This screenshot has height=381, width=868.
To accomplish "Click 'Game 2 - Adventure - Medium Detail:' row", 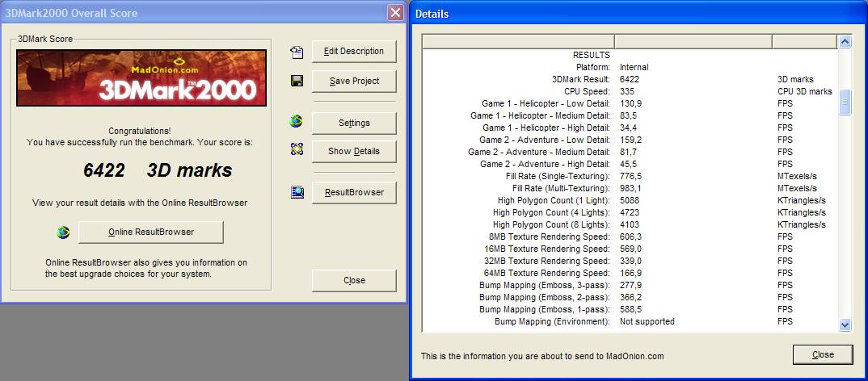I will tap(630, 152).
